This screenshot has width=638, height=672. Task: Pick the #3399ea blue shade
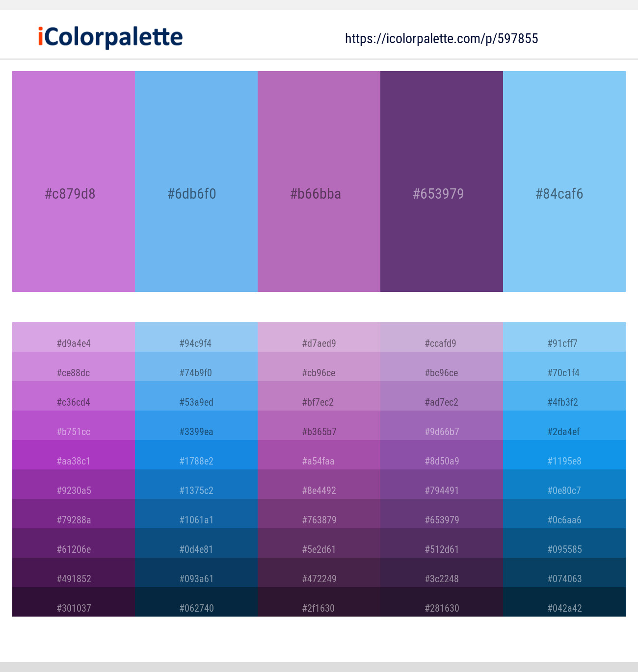pos(196,425)
